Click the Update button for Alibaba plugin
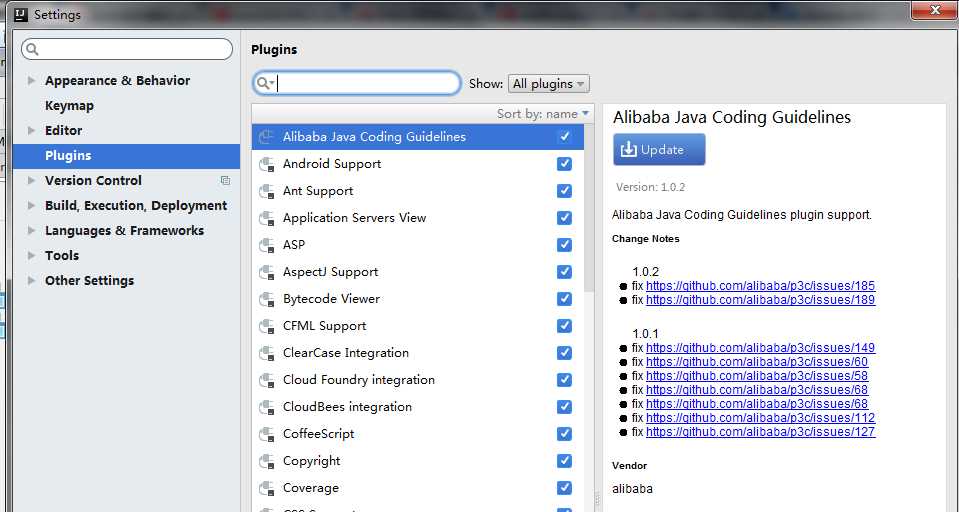The height and width of the screenshot is (512, 959). coord(659,149)
